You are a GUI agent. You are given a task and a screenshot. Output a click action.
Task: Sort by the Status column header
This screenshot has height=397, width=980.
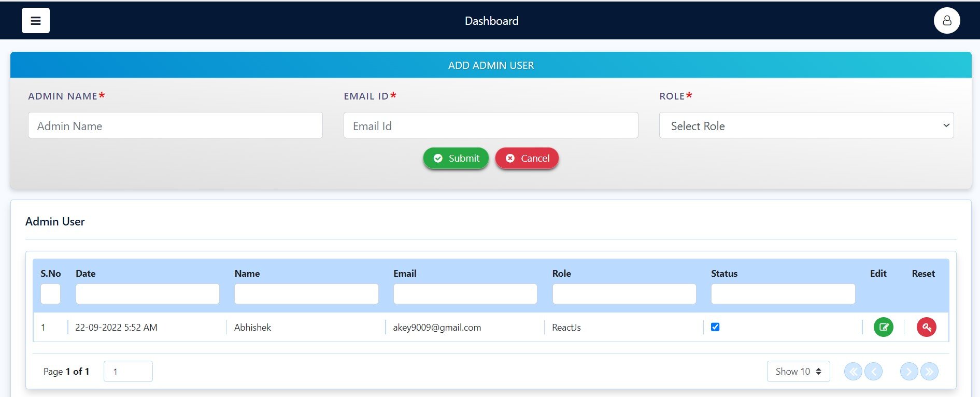tap(724, 274)
